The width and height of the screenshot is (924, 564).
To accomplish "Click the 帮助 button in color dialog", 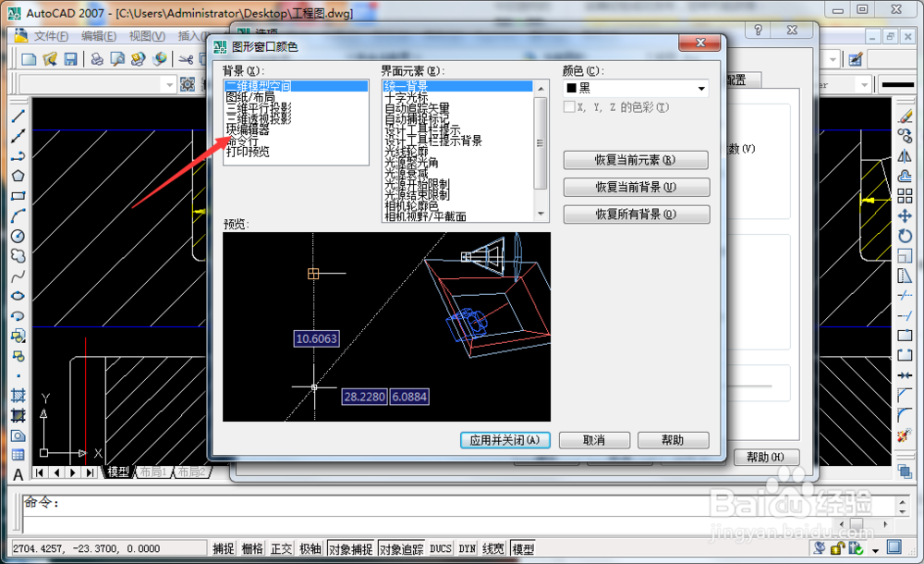I will [673, 440].
